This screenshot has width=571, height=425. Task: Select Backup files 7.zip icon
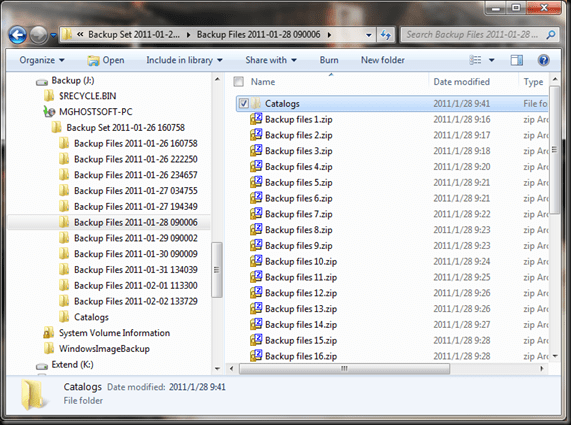(256, 214)
